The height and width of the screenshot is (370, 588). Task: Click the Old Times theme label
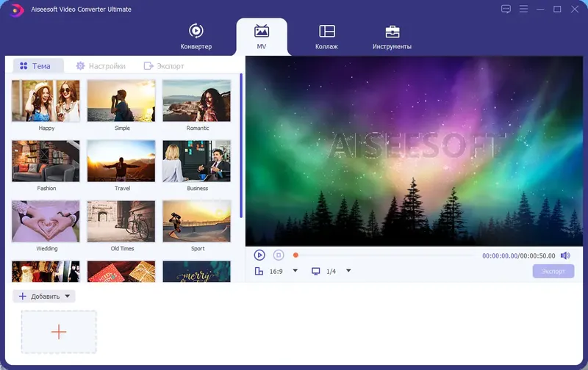[x=122, y=249]
